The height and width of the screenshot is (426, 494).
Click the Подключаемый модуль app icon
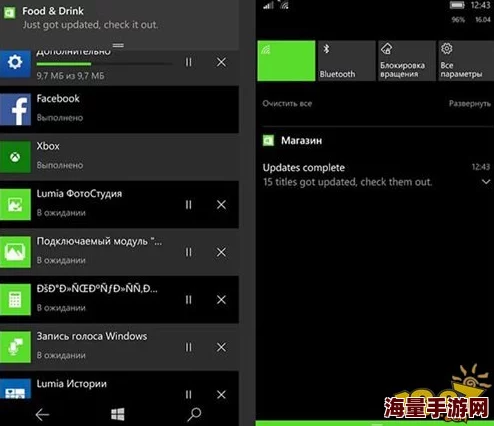15,252
